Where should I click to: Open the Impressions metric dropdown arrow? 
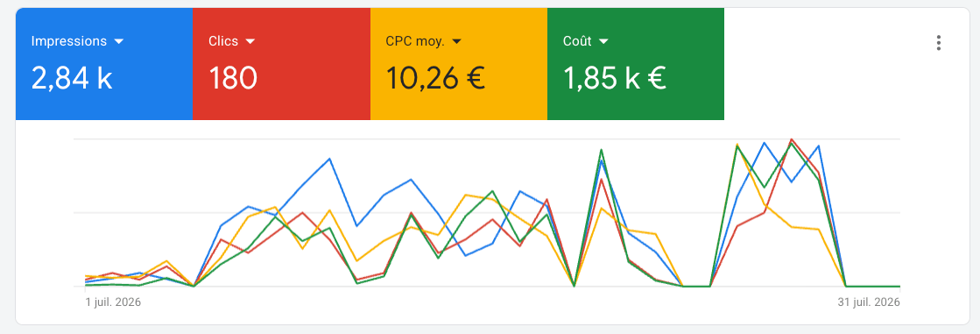point(119,42)
